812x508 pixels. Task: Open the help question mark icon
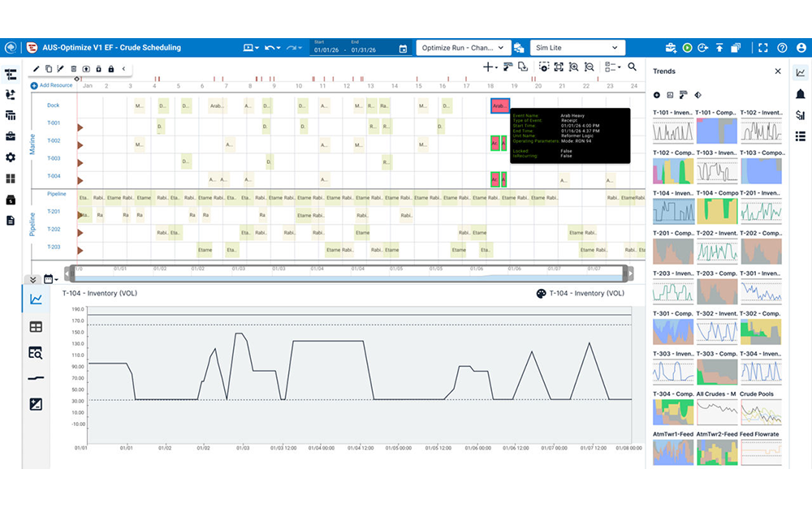tap(782, 48)
